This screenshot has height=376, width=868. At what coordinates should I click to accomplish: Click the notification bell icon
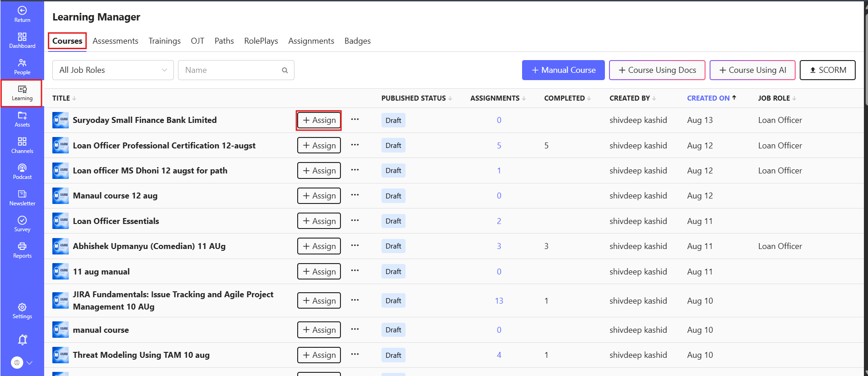pyautogui.click(x=22, y=340)
